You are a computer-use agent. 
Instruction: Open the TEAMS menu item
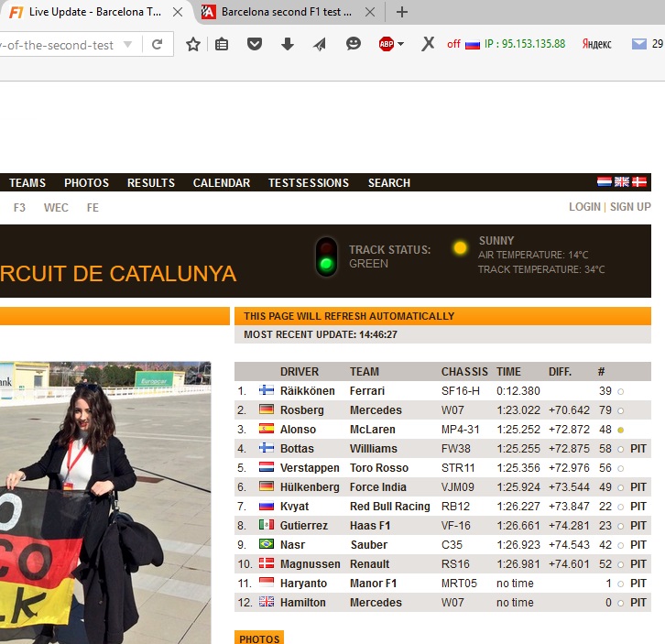coord(27,183)
